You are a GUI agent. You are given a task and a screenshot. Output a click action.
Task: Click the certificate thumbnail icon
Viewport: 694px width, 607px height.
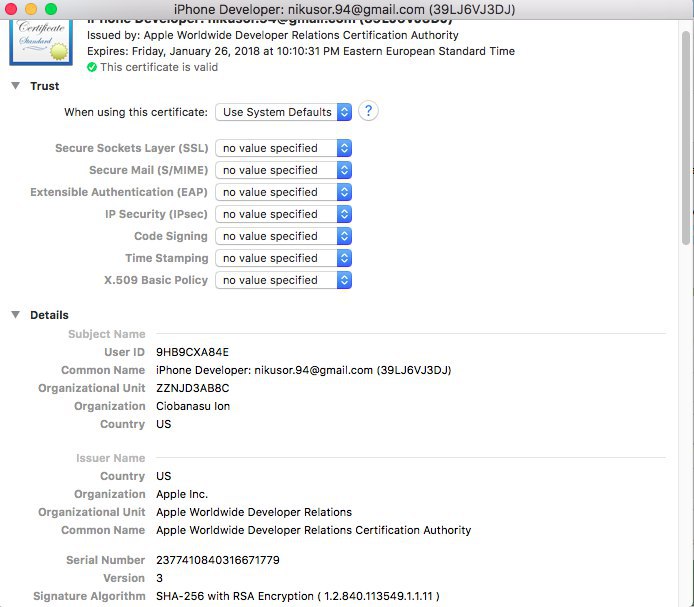coord(41,43)
